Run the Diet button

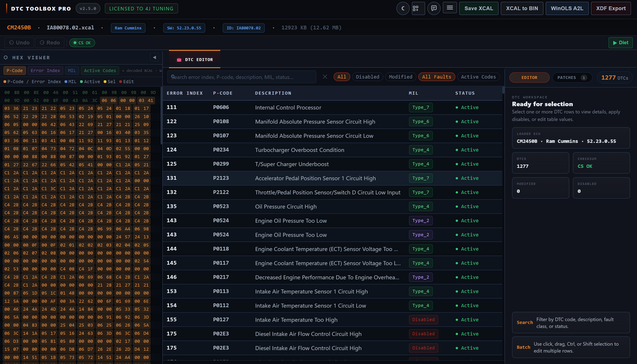(x=620, y=42)
